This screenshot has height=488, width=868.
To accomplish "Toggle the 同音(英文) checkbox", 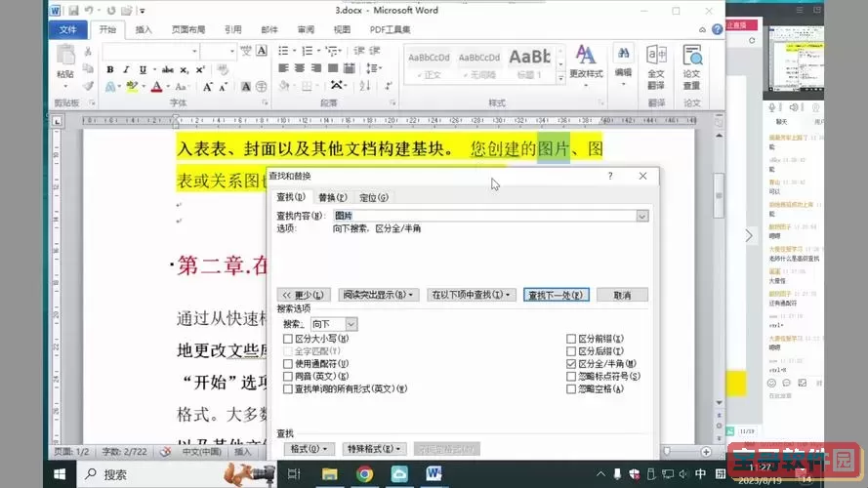I will click(x=288, y=376).
